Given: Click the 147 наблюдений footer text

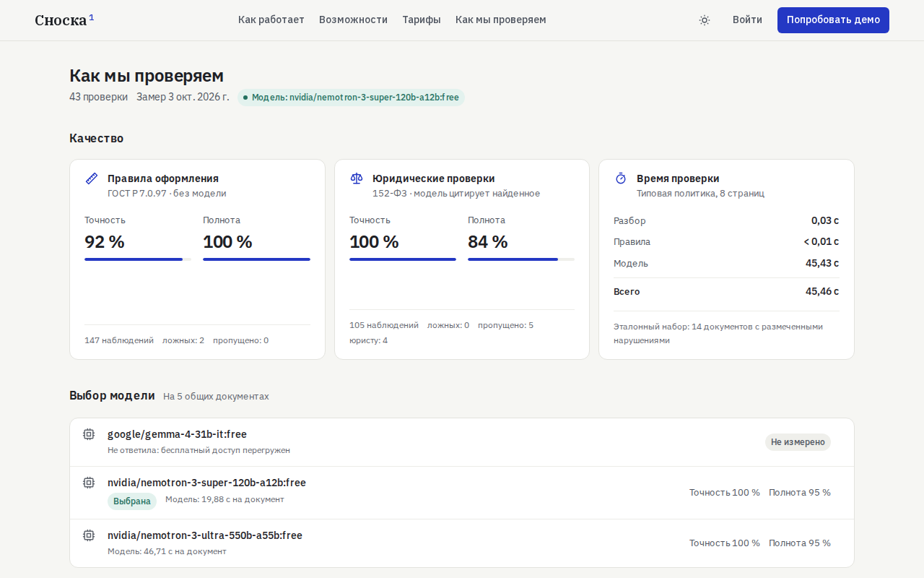Looking at the screenshot, I should [119, 340].
